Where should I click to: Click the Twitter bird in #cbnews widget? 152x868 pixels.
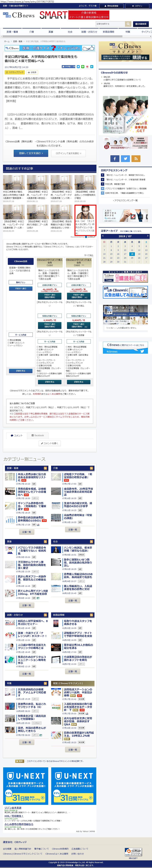(142, 351)
